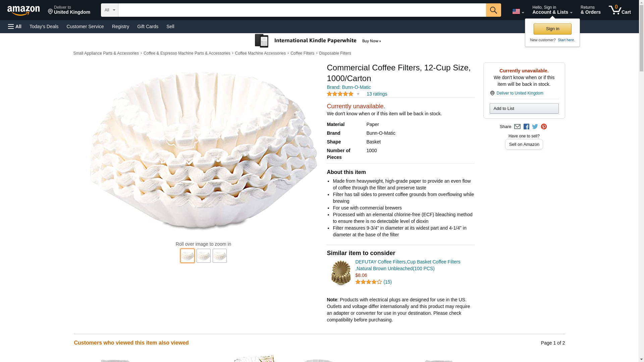Open Gift Cards navigation item
Screen dimensions: 644x362
148,26
